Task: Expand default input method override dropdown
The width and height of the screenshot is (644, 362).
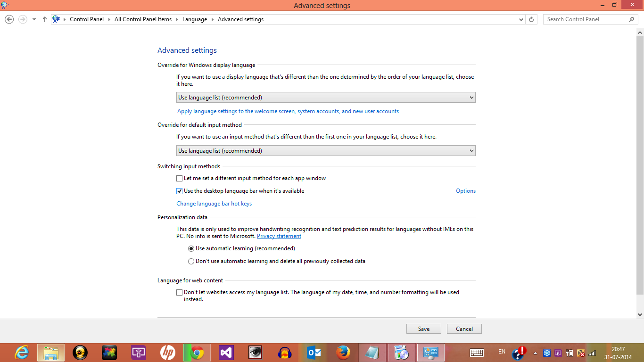Action: [326, 151]
